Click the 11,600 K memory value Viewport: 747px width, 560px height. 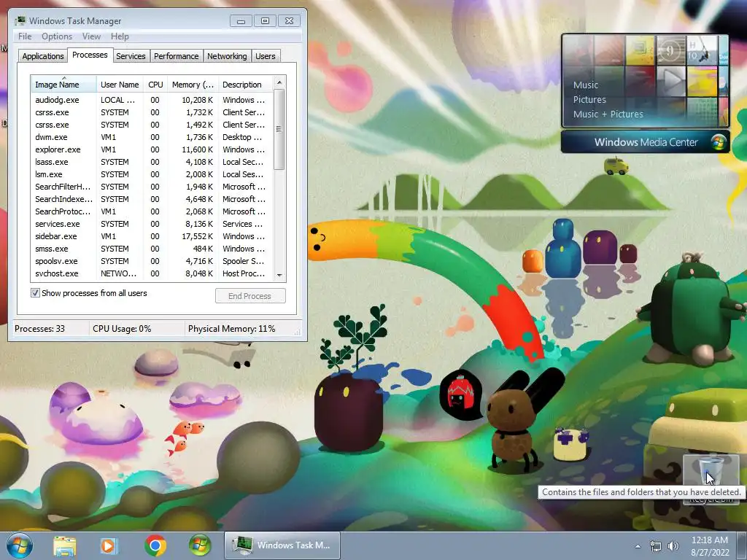197,149
